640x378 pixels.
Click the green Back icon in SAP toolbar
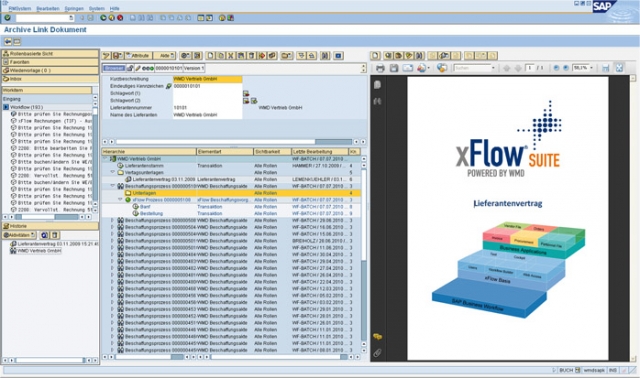click(103, 18)
